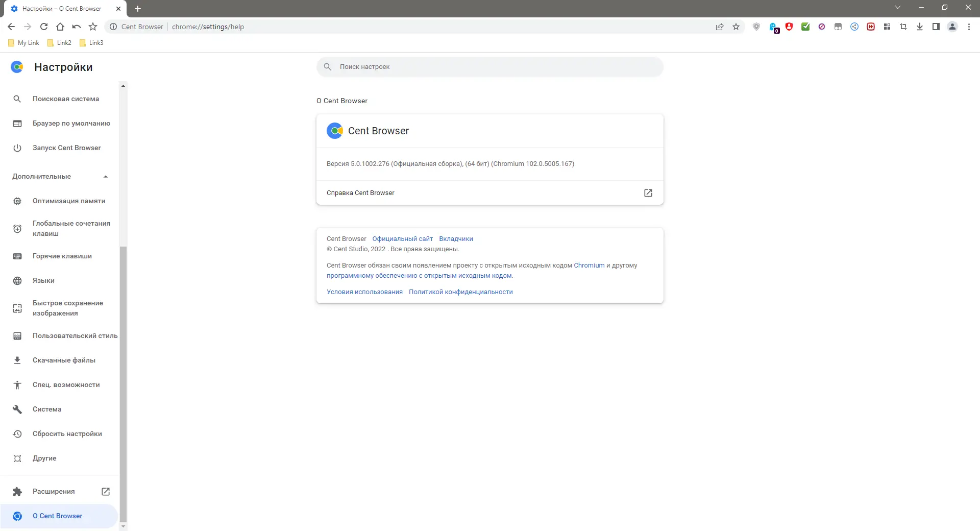This screenshot has height=531, width=980.
Task: Click the green checkmark extension icon
Action: click(805, 27)
